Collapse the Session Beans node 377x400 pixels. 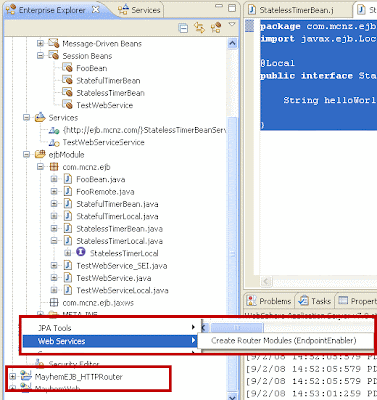coord(40,56)
